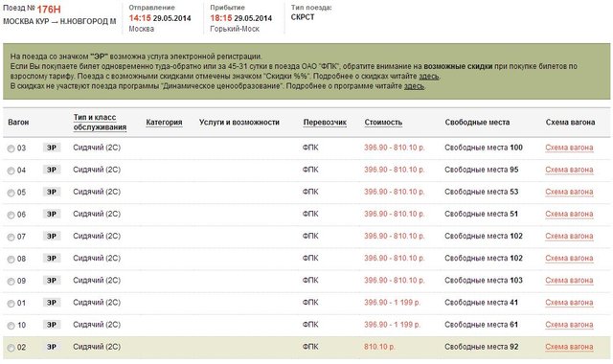
Task: Sort by Категория column header
Action: (164, 123)
